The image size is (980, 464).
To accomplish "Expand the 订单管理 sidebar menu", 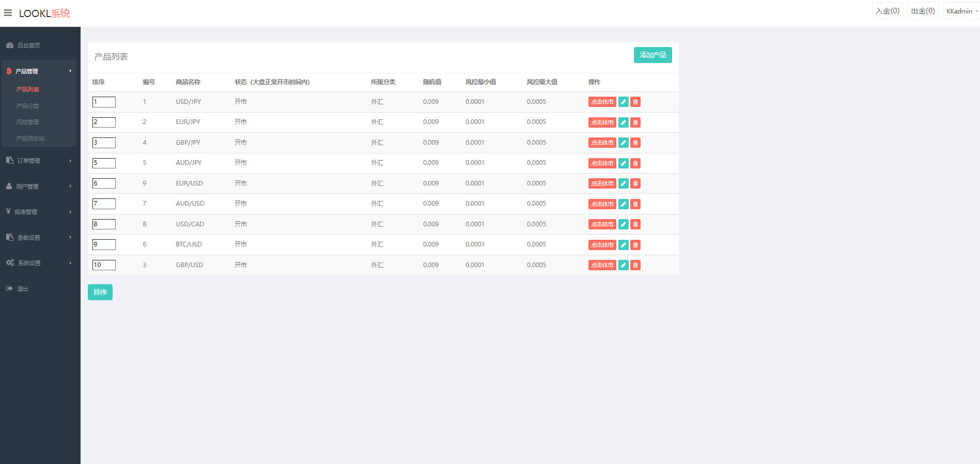I will 39,161.
